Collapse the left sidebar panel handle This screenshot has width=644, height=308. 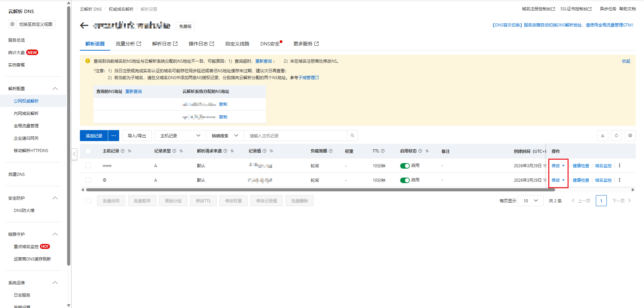click(x=74, y=154)
